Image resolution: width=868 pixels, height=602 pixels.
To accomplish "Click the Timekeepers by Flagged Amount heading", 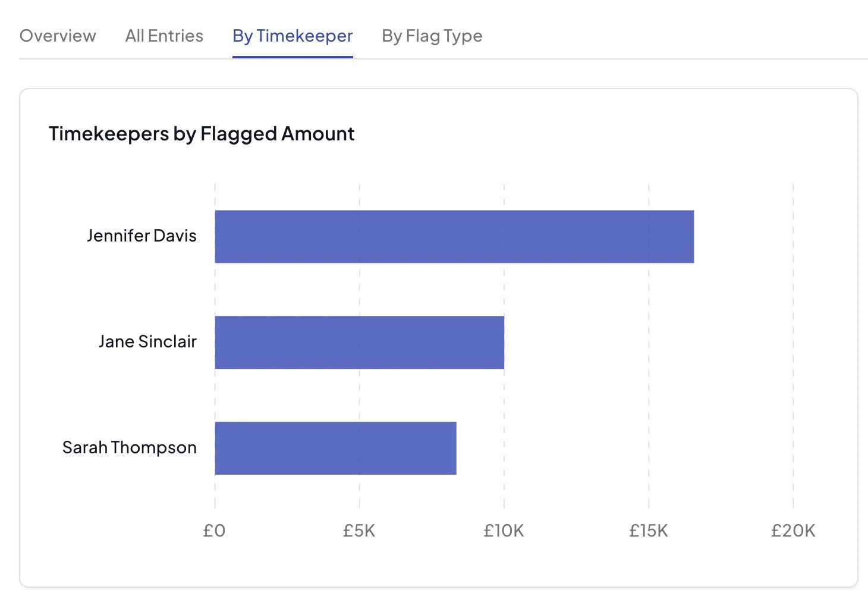I will tap(202, 134).
